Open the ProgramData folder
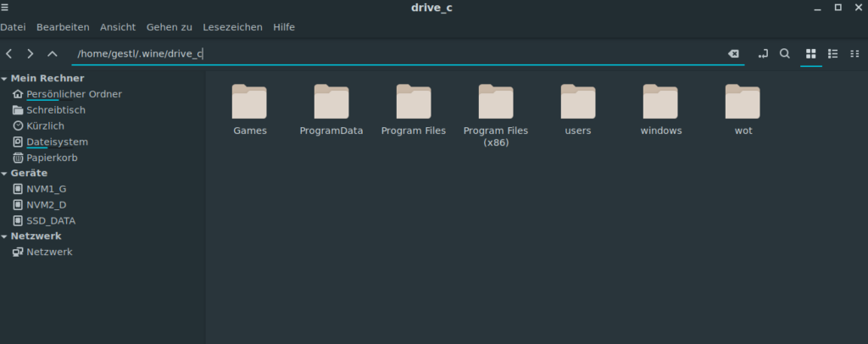Viewport: 868px width, 344px height. (331, 102)
